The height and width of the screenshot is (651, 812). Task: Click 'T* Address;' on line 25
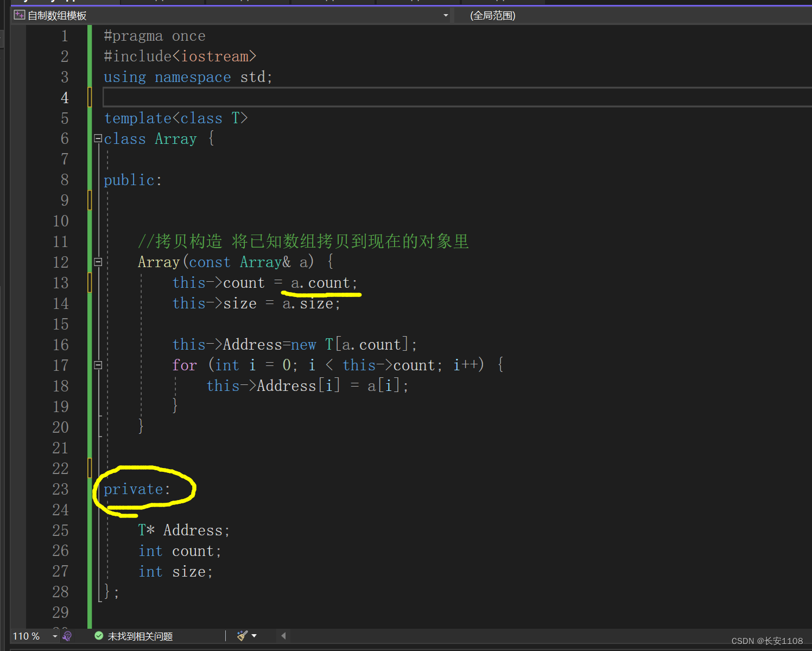pyautogui.click(x=184, y=530)
